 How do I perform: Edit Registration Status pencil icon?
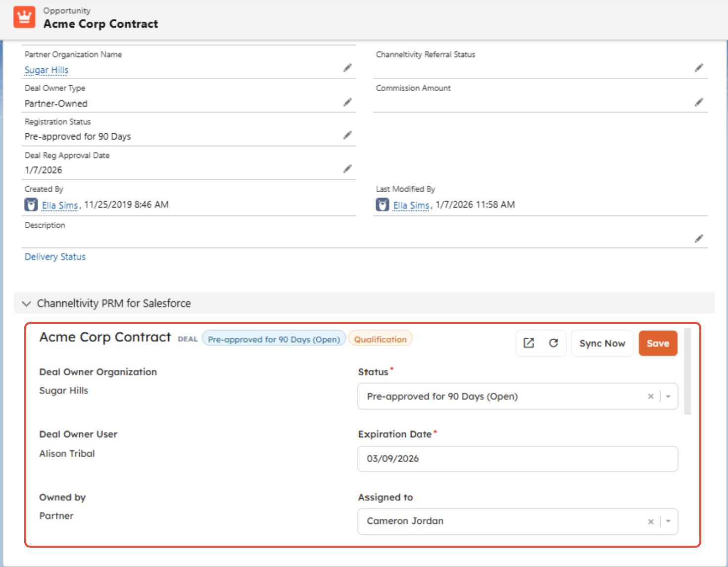coord(348,135)
